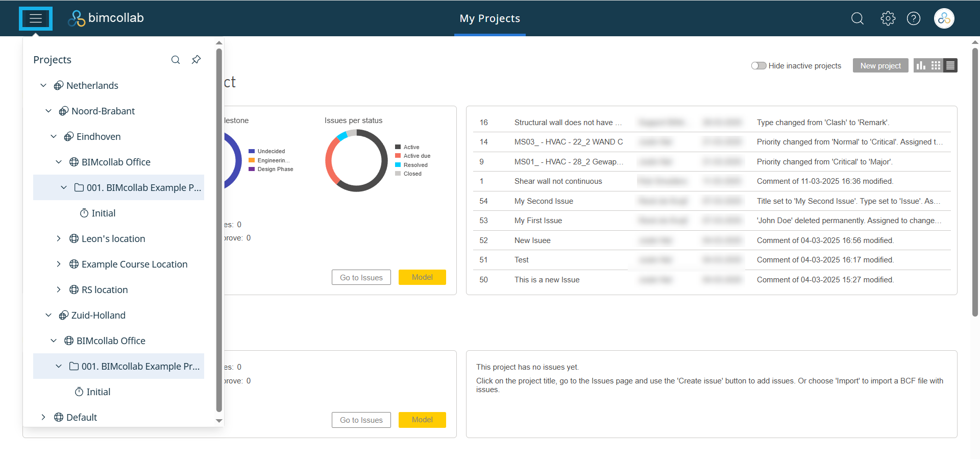Open issue 'Shear wall not continuous'
Image resolution: width=980 pixels, height=459 pixels.
click(x=558, y=181)
